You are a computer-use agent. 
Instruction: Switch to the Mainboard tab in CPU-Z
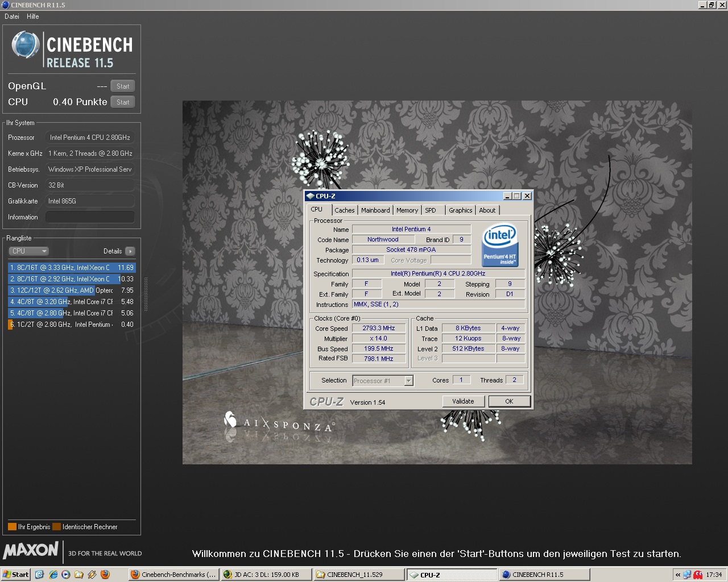click(x=375, y=210)
